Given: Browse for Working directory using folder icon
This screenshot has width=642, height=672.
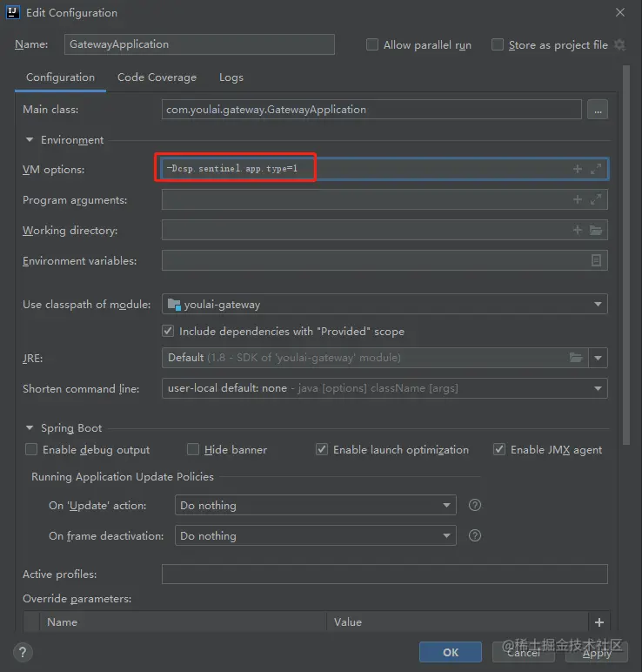Looking at the screenshot, I should click(x=596, y=230).
